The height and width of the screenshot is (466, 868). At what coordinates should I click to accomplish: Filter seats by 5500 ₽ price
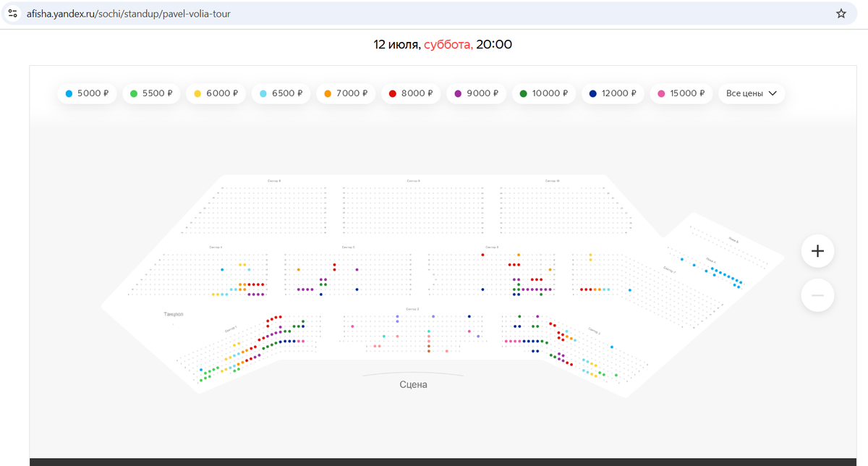151,93
